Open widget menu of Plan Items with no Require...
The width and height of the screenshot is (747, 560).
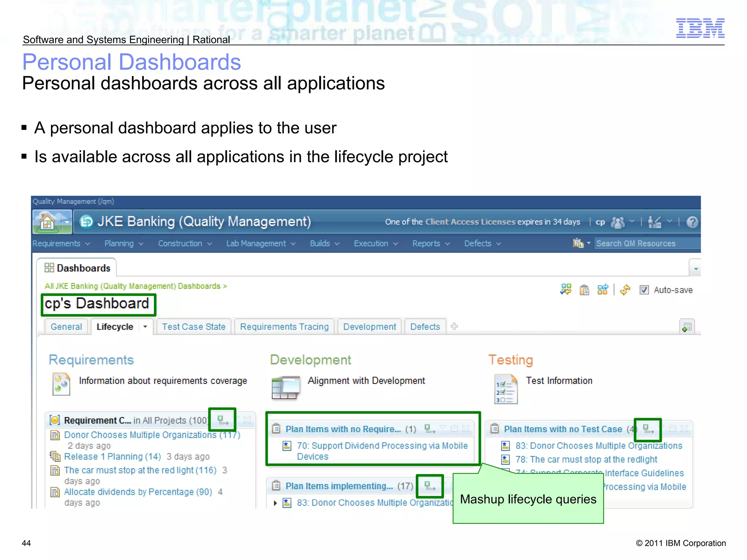point(443,428)
